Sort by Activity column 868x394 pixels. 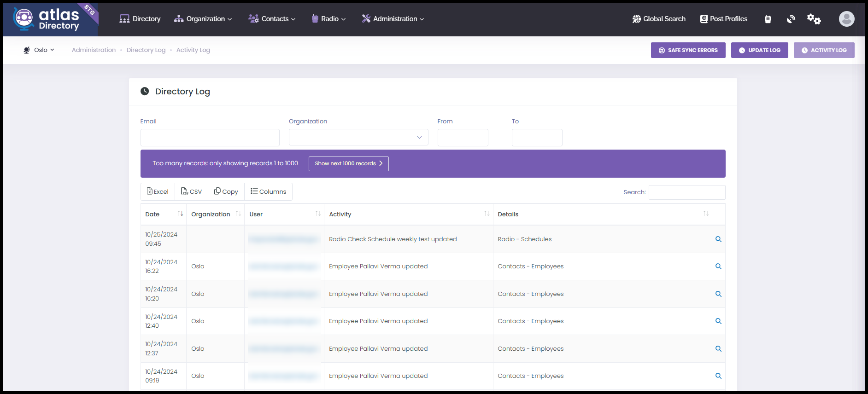tap(409, 214)
